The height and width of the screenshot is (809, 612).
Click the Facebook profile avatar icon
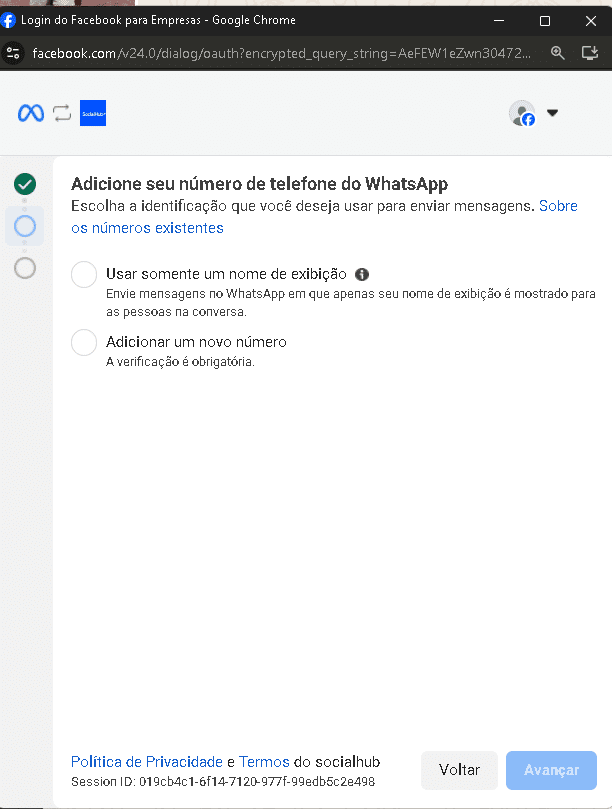pyautogui.click(x=522, y=113)
